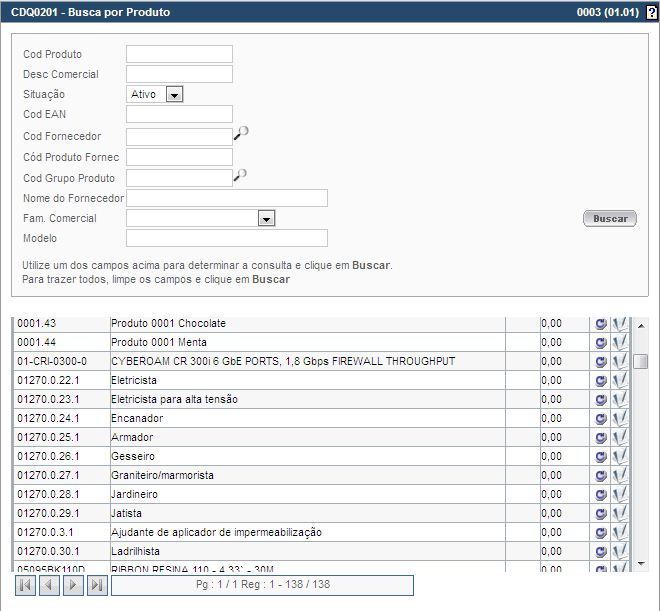The height and width of the screenshot is (611, 660).
Task: Focus the Cod Produto input field
Action: point(179,54)
